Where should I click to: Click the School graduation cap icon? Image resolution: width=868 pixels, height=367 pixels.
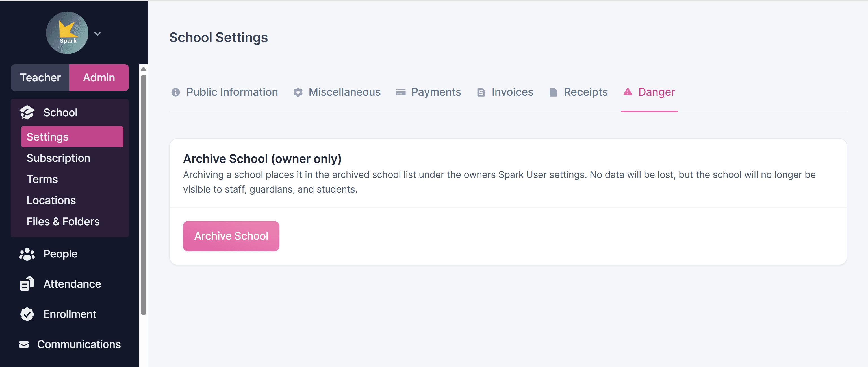coord(27,112)
